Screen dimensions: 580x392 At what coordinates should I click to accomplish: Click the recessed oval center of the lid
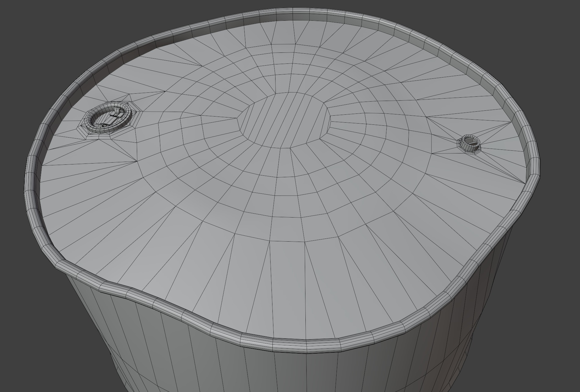click(284, 120)
